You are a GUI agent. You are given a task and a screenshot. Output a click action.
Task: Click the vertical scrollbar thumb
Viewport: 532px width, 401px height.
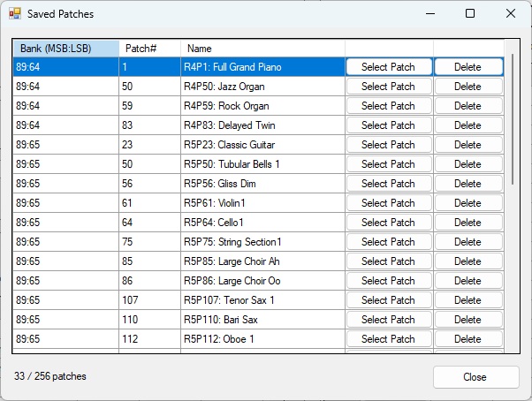coord(513,119)
